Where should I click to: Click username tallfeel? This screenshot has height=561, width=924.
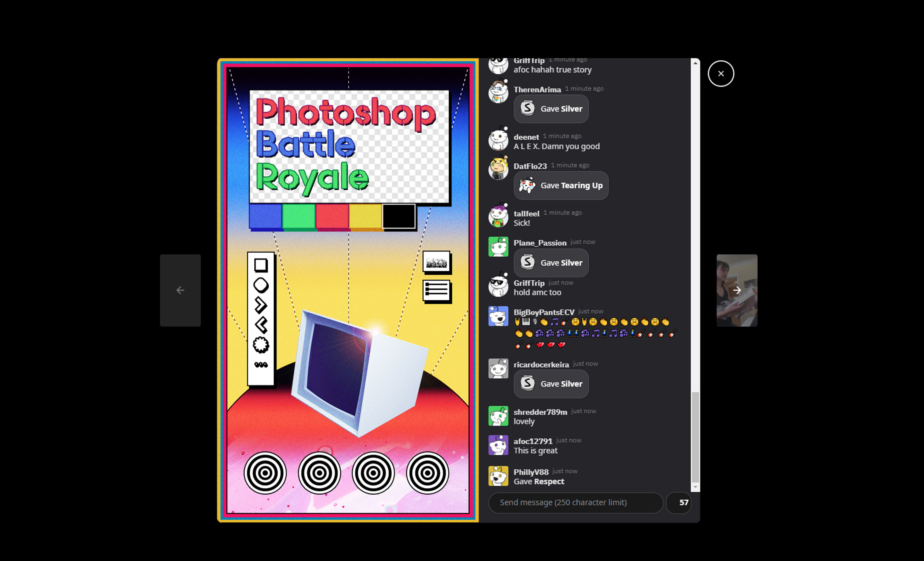526,213
